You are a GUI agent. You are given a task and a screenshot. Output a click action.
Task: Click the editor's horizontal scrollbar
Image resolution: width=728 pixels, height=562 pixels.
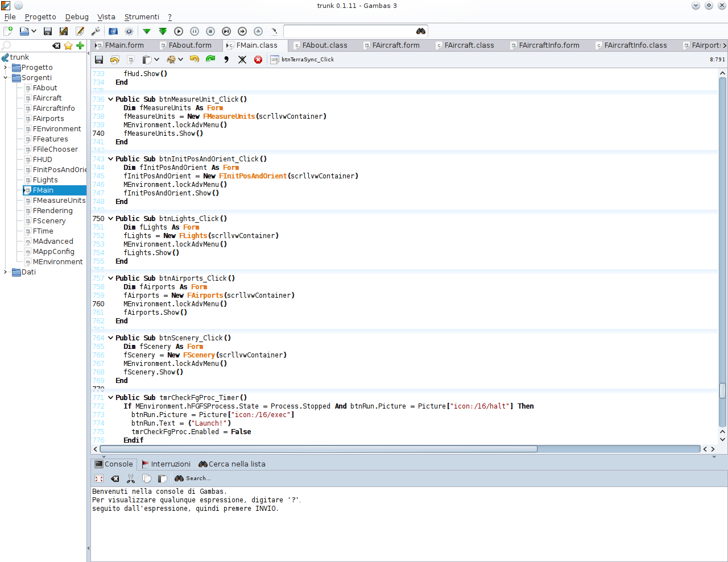[318, 449]
